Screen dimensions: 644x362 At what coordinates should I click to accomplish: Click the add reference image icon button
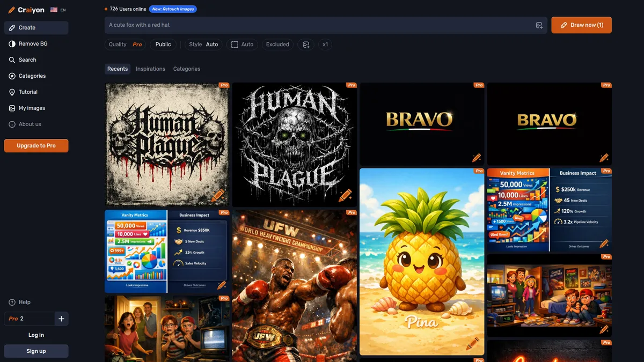click(306, 45)
